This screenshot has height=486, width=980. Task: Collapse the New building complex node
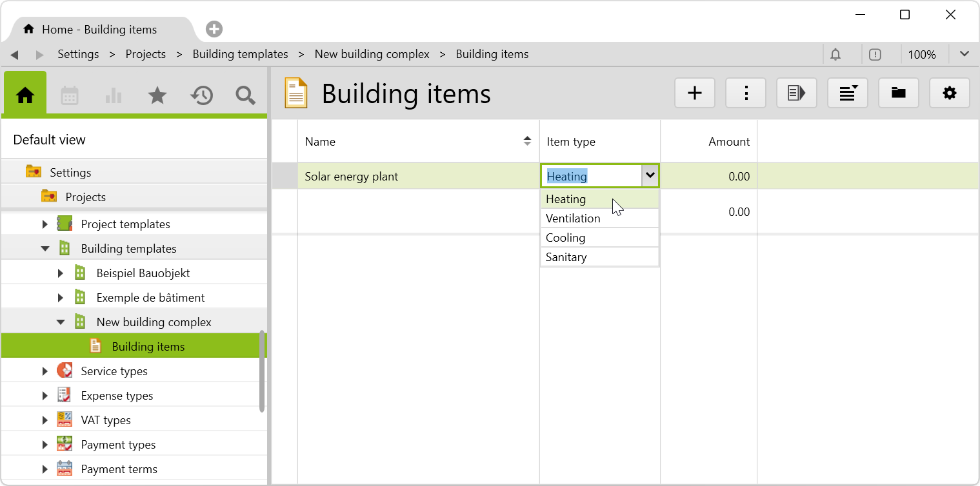[x=60, y=322]
